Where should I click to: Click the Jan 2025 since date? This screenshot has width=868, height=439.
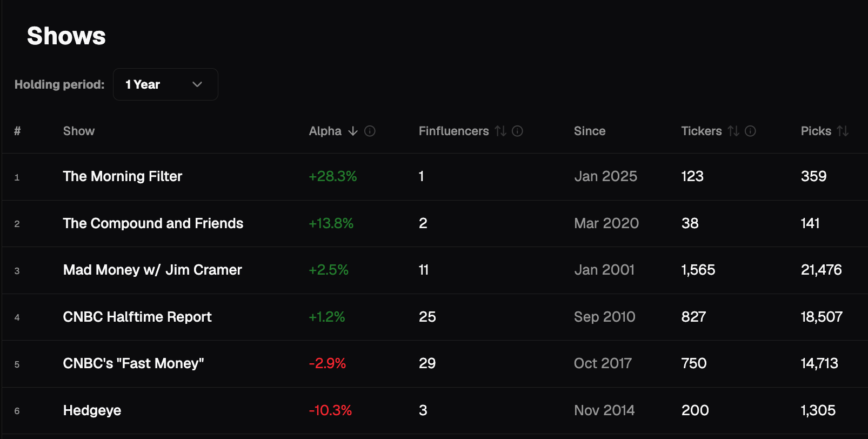[x=605, y=176]
